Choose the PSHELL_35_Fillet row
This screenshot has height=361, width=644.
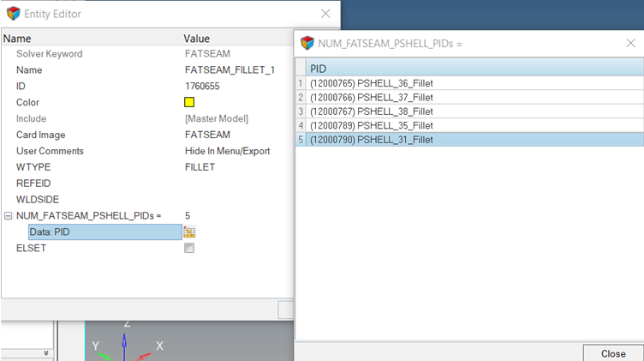[x=371, y=125]
